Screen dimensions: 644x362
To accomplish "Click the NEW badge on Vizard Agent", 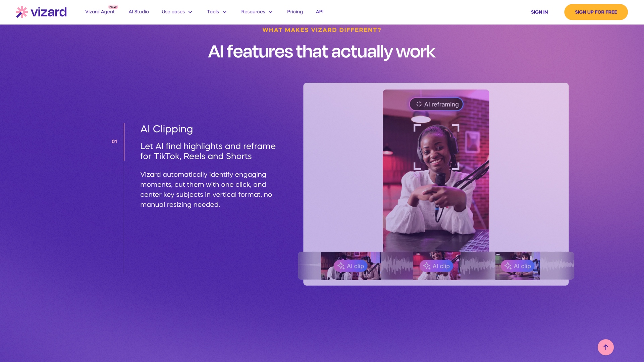I will tap(113, 7).
